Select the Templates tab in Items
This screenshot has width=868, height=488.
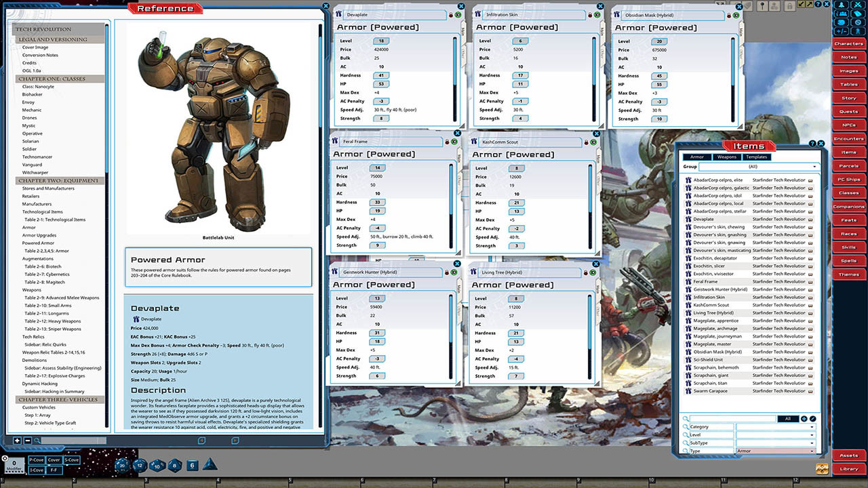pos(756,157)
